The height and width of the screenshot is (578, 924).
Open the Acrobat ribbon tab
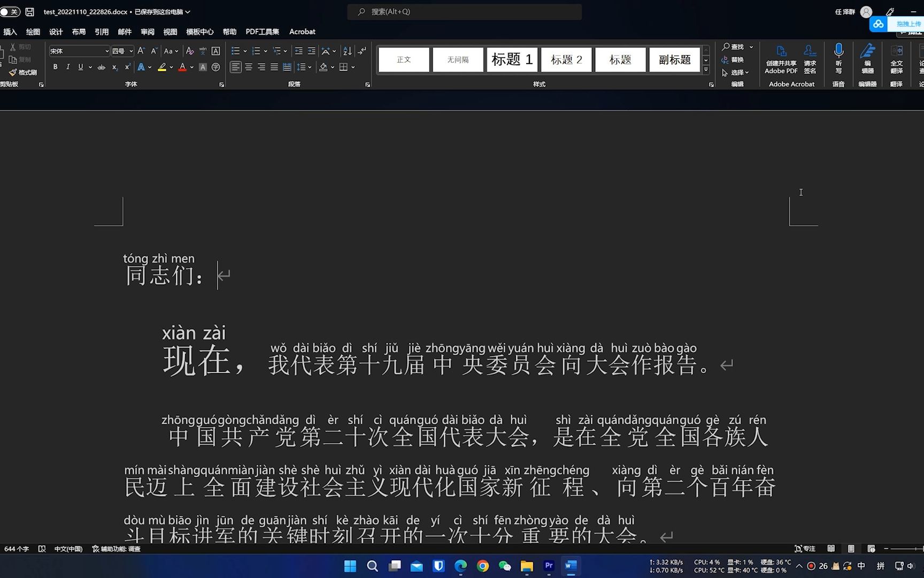pos(302,32)
